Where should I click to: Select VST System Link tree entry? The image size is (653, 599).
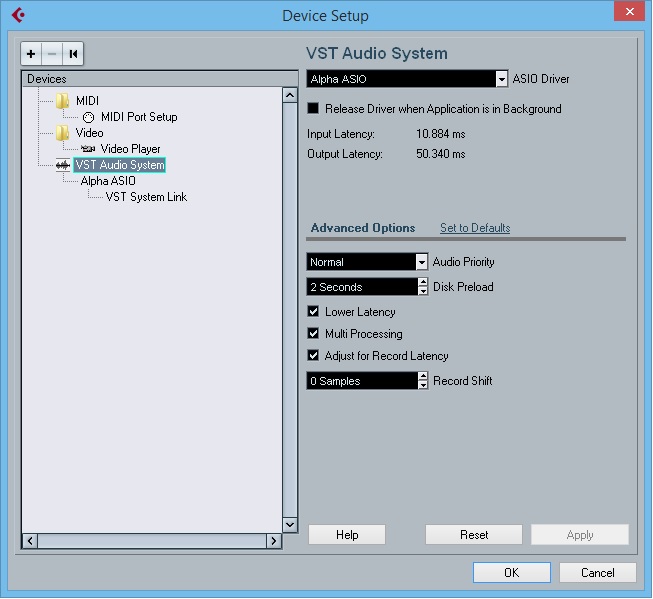[146, 197]
